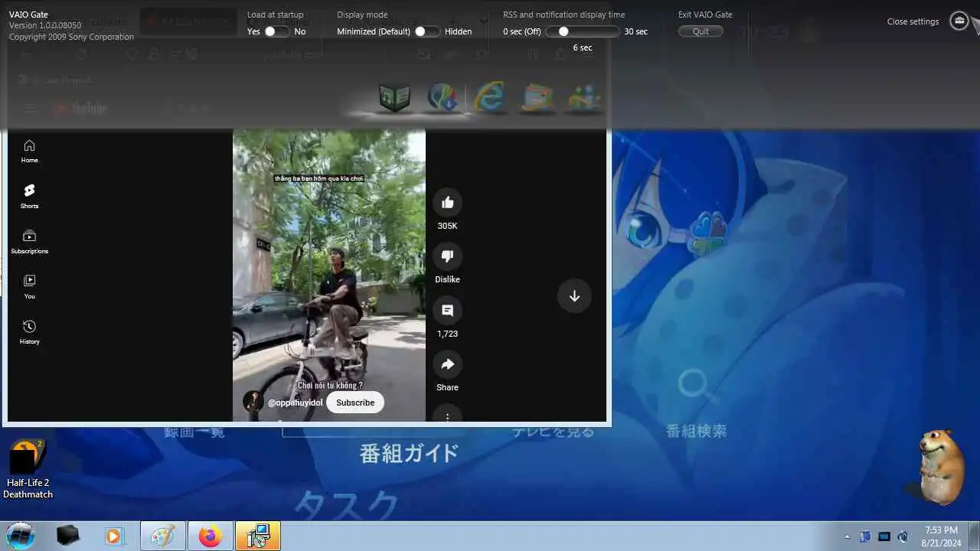Click Quit to exit VAIO Gate
980x551 pixels.
coord(701,31)
